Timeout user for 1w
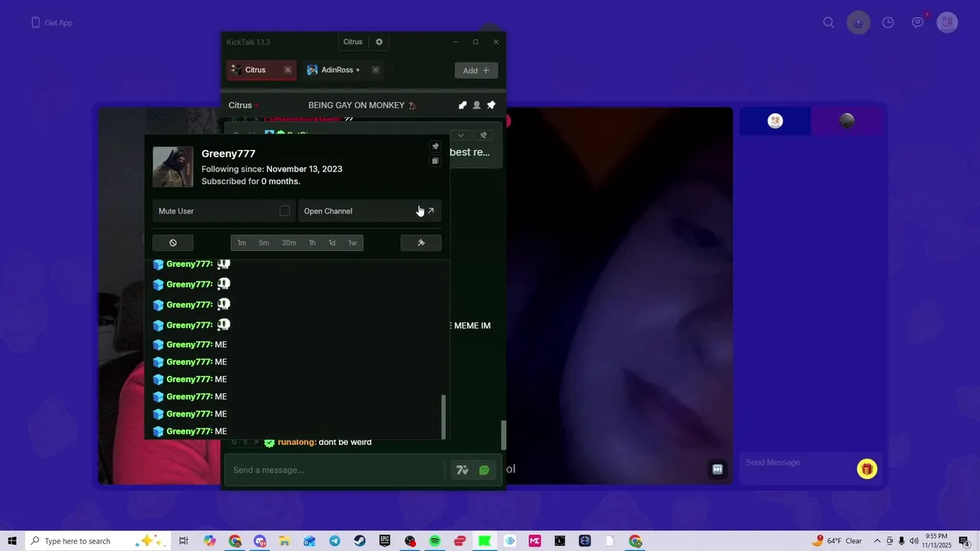Image resolution: width=980 pixels, height=551 pixels. pyautogui.click(x=352, y=243)
